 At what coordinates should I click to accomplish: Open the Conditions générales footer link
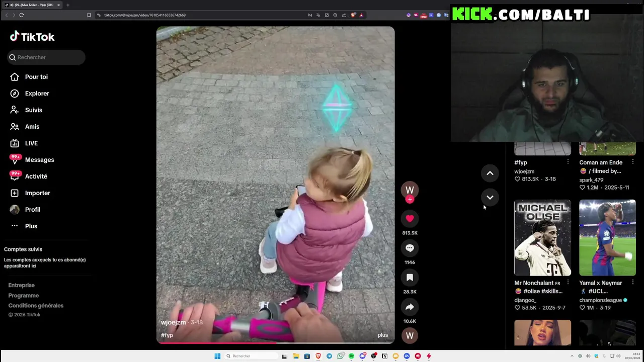click(36, 305)
